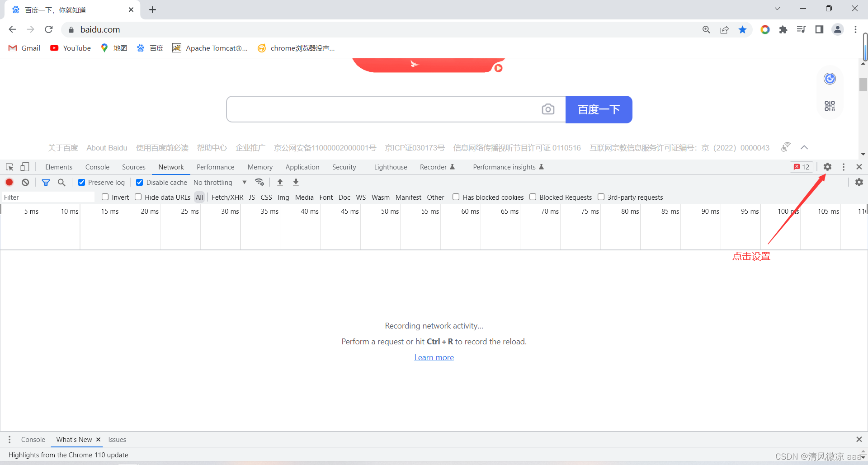Open the tab search chevron
868x465 pixels.
[x=777, y=9]
